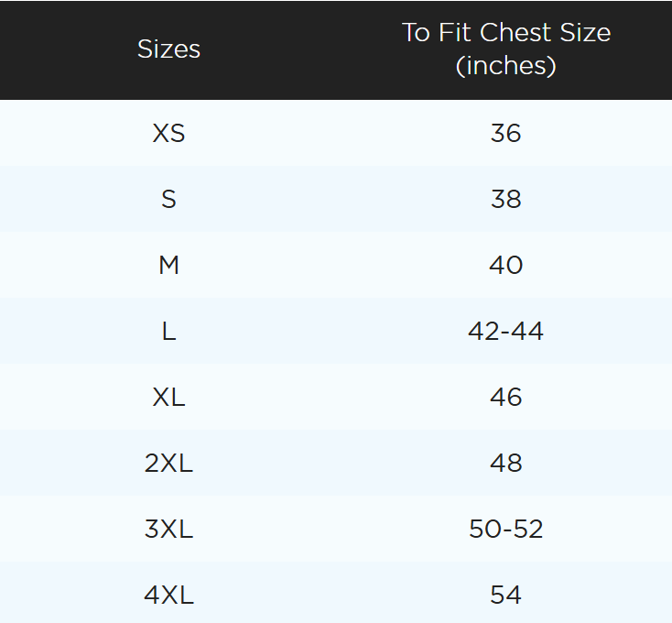Select the 4XL size cell
Screen dimensions: 672x623
click(x=168, y=596)
